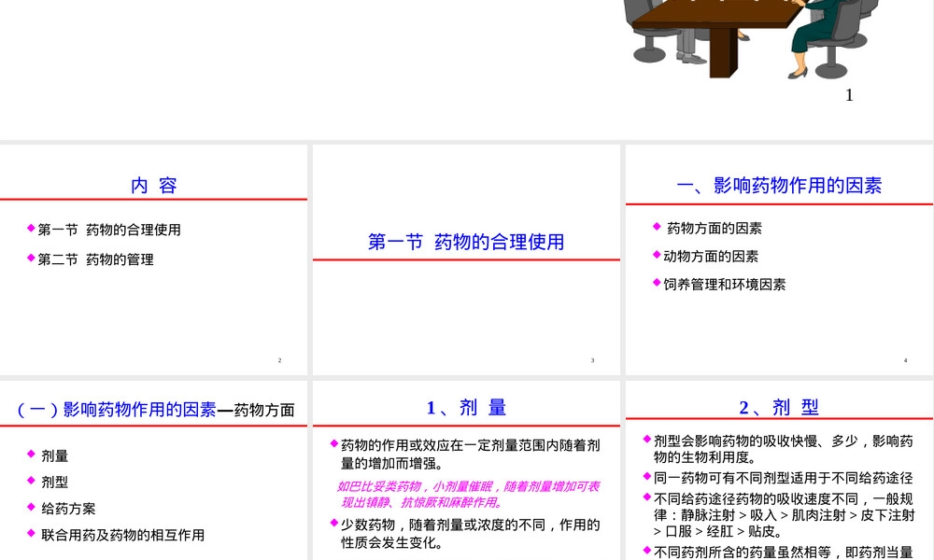Click bullet text 饲养管理和环境因素
This screenshot has height=560, width=934.
click(725, 285)
